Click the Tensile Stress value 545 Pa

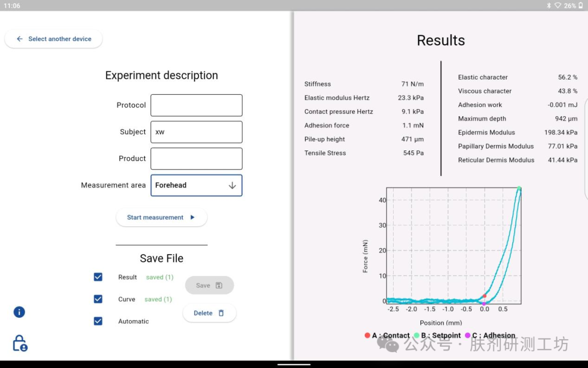coord(413,153)
